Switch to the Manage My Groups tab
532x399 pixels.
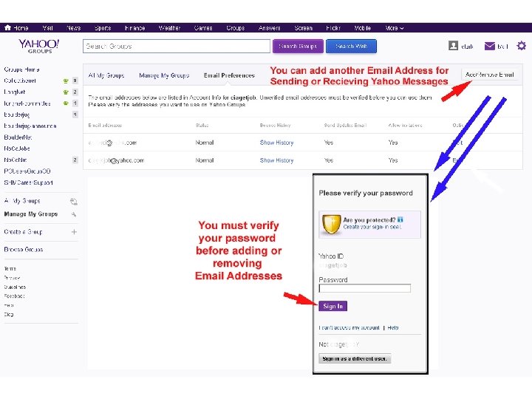pyautogui.click(x=164, y=75)
